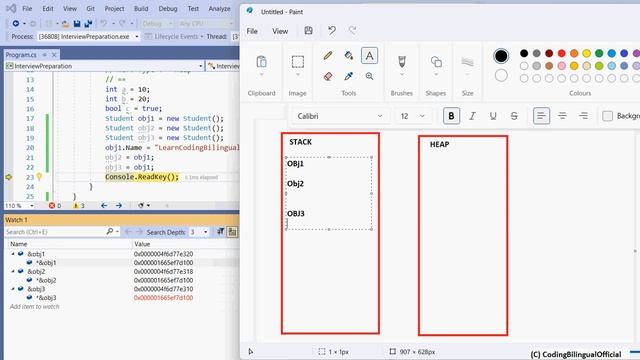
Task: Click the Watch search magnifier icon
Action: coord(110,232)
